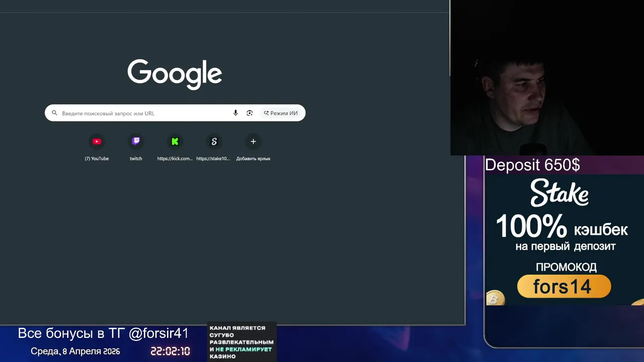Click the date Среда, 8 Апреля 2026
Image resolution: width=644 pixels, height=362 pixels.
(75, 351)
